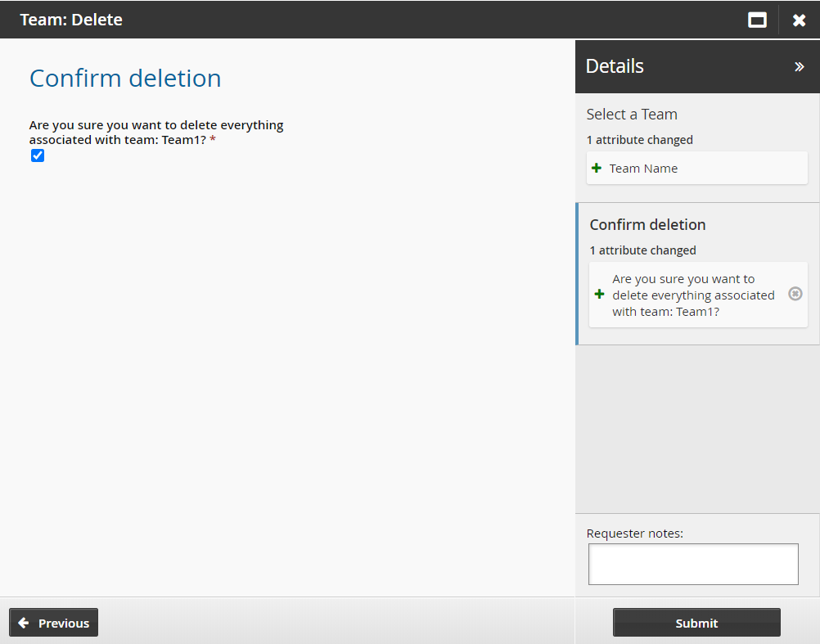Click the Team Name attribute label
Screen dimensions: 820x644
point(643,168)
